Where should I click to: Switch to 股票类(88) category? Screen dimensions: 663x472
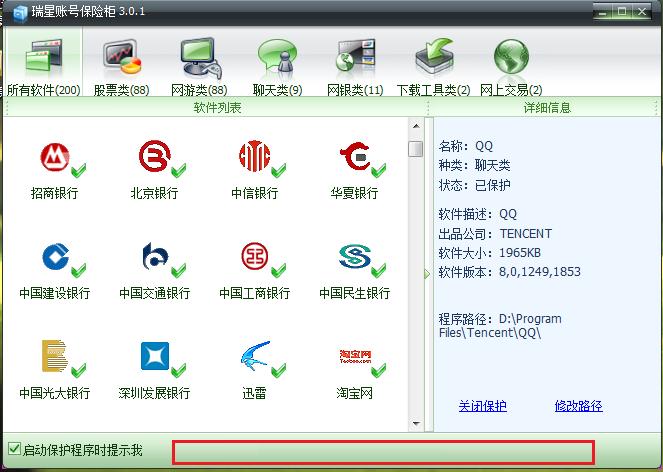[x=122, y=67]
